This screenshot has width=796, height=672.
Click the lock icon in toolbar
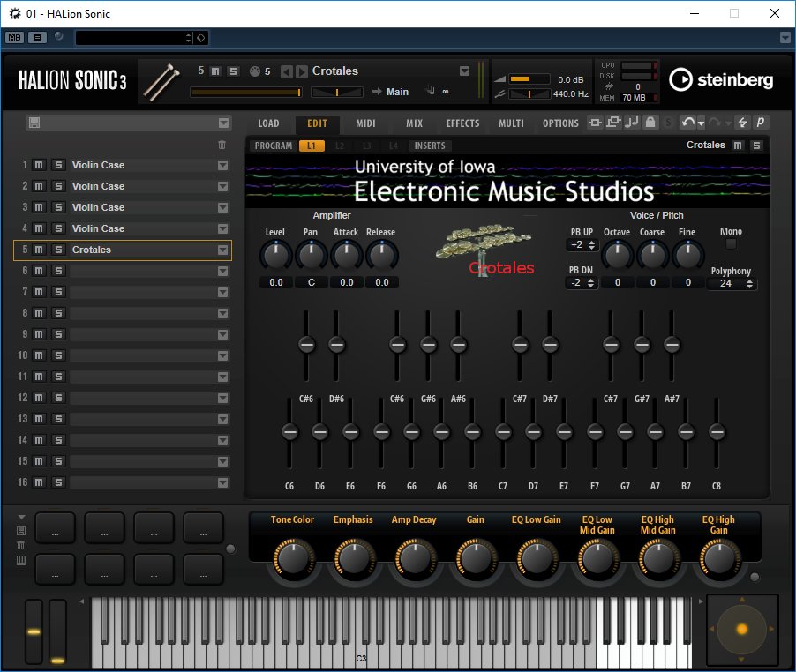tap(650, 122)
